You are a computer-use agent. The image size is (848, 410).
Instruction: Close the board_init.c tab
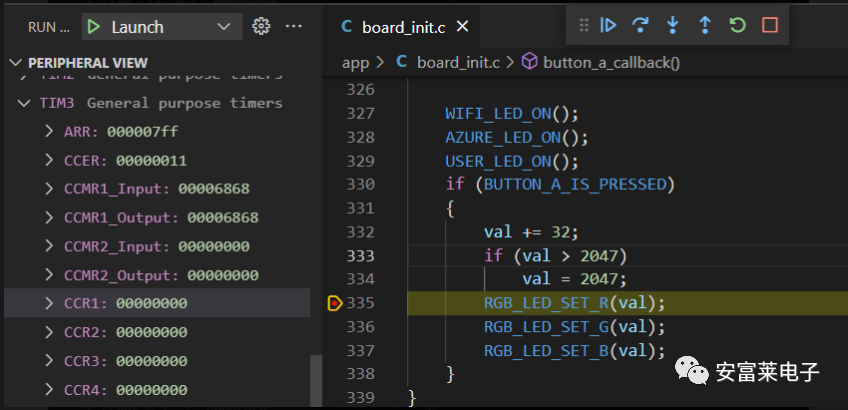pos(462,27)
